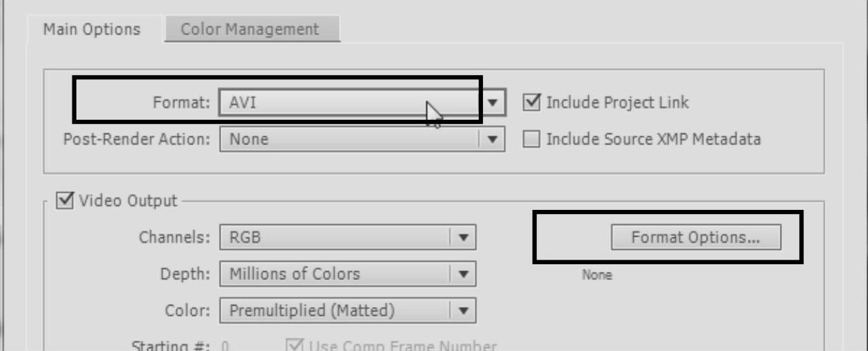Screen dimensions: 868x351
Task: Click the Channels dropdown arrow
Action: point(464,238)
